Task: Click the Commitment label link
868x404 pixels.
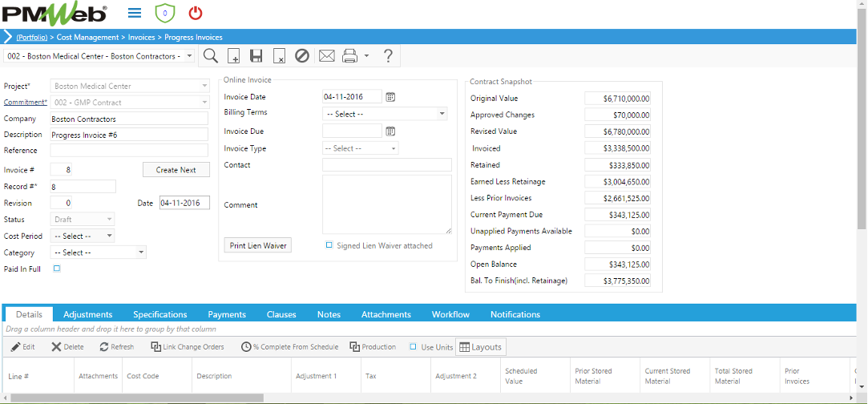Action: (x=25, y=103)
